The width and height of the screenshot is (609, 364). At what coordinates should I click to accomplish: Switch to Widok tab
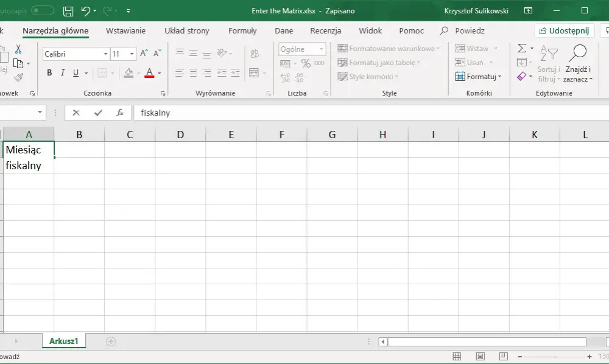[370, 30]
